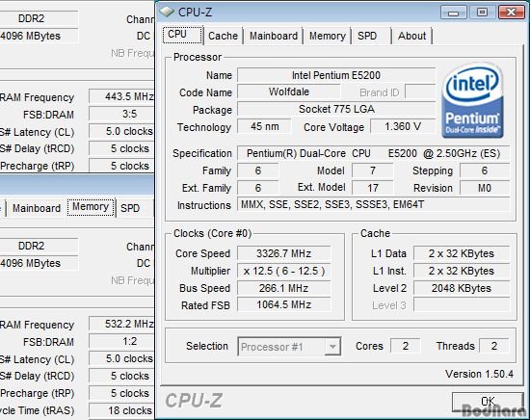
Task: Open the About tab
Action: click(x=411, y=36)
